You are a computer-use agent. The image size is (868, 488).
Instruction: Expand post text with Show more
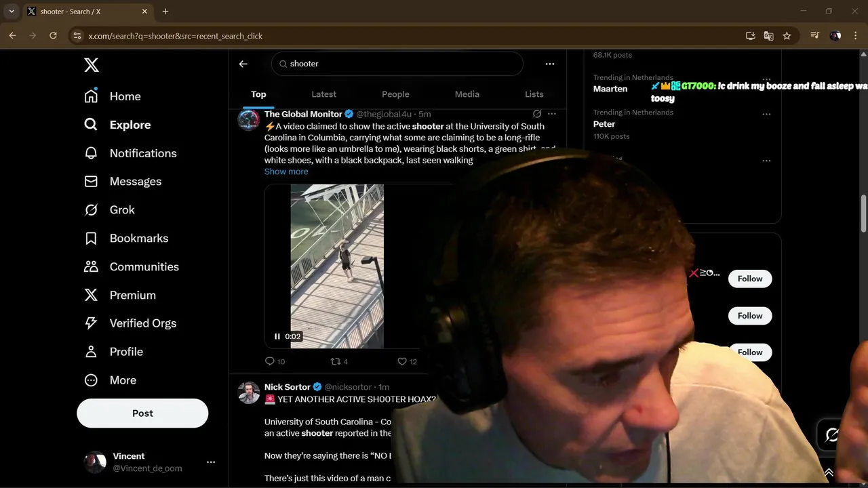coord(286,171)
